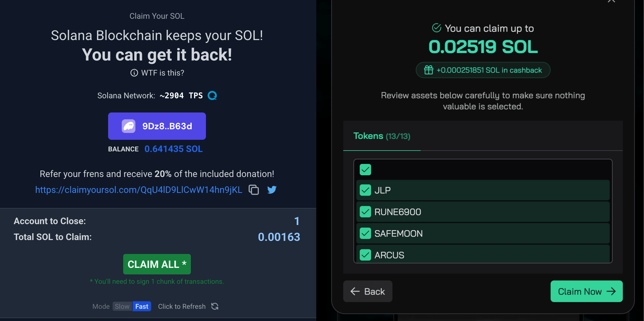Toggle the select-all checkbox atop the token list
Image resolution: width=644 pixels, height=321 pixels.
pos(365,170)
